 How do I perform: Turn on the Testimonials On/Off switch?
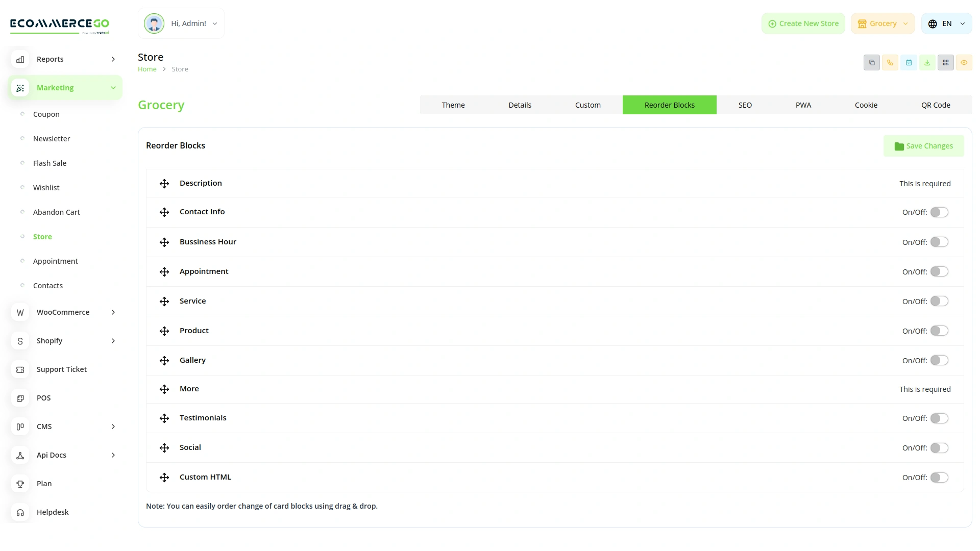pos(939,418)
